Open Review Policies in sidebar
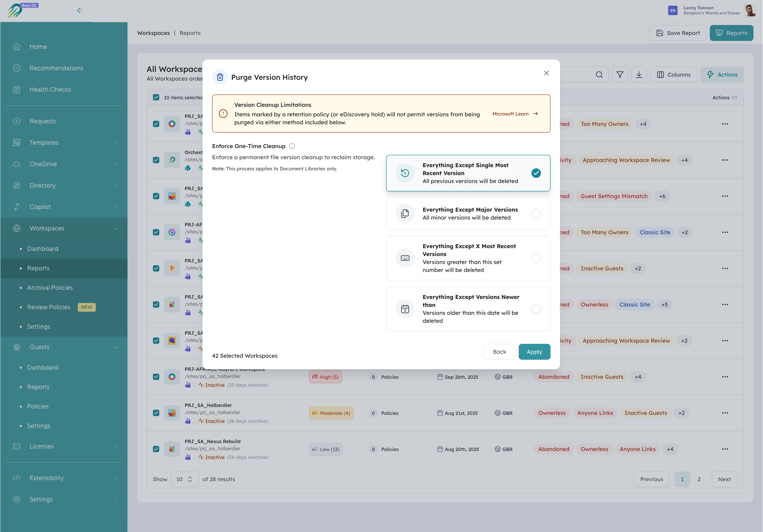This screenshot has width=763, height=532. 48,307
